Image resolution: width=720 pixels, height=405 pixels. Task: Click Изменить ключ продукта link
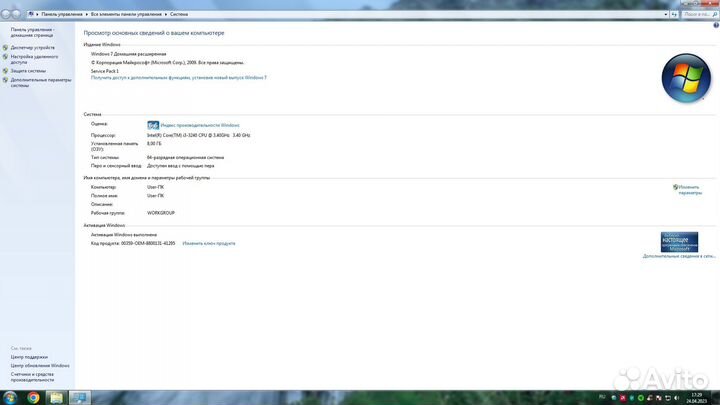(209, 243)
